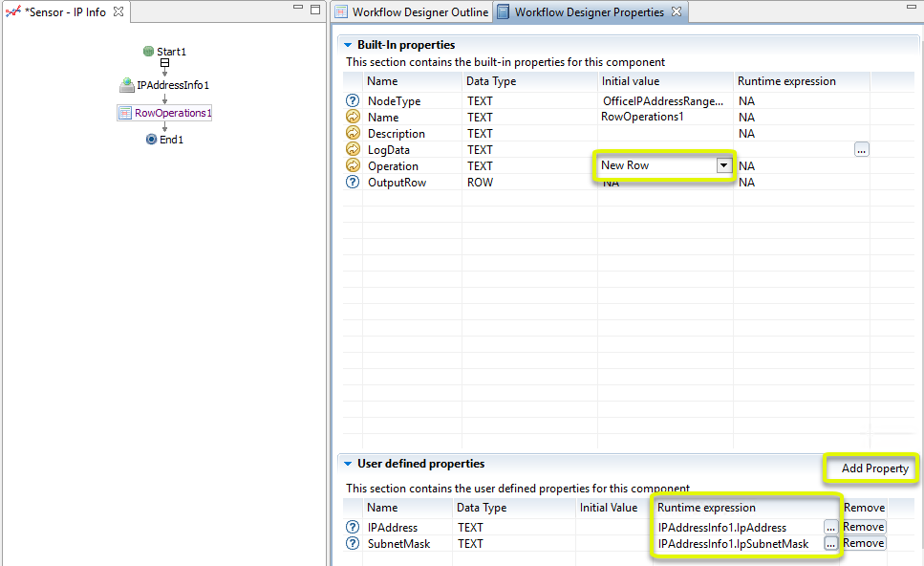924x566 pixels.
Task: Select the End1 node icon
Action: (151, 140)
